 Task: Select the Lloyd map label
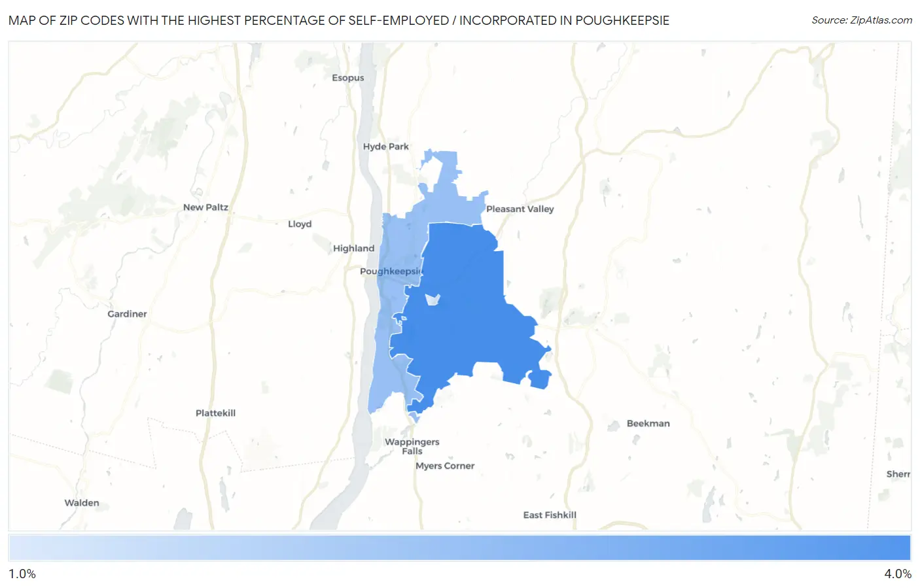[x=300, y=224]
